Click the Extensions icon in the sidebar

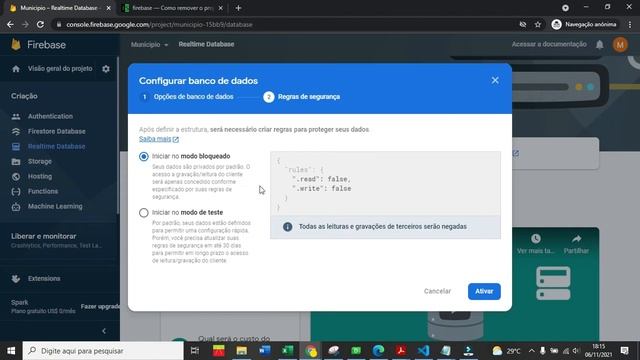16,279
